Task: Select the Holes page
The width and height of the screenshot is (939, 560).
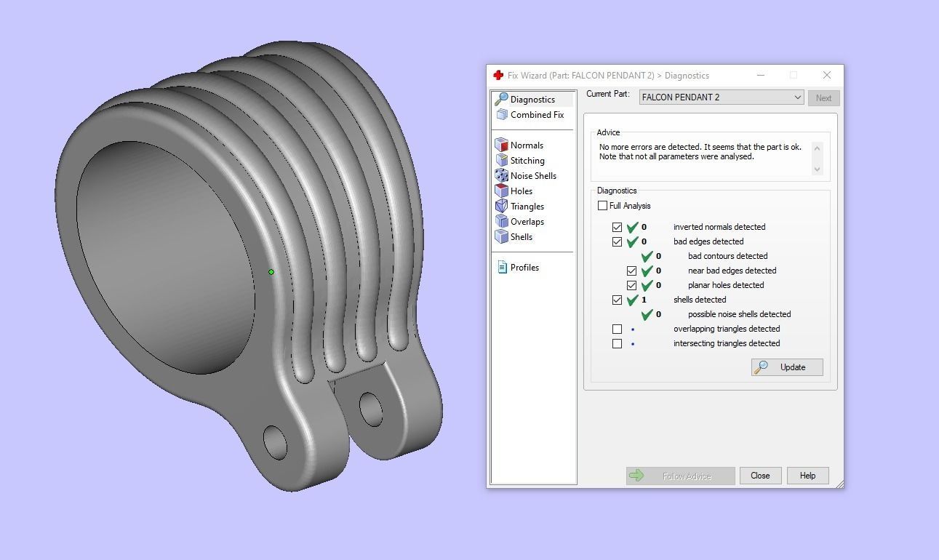Action: (x=522, y=191)
